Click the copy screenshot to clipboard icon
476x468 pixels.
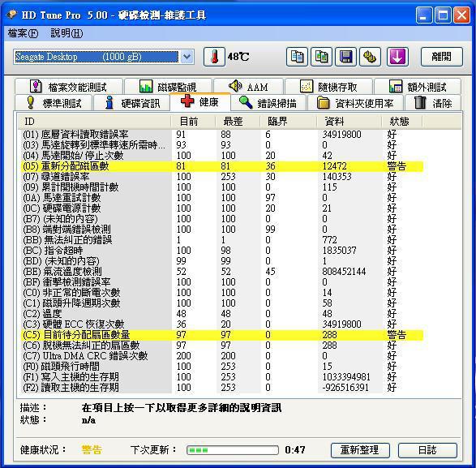coord(321,57)
